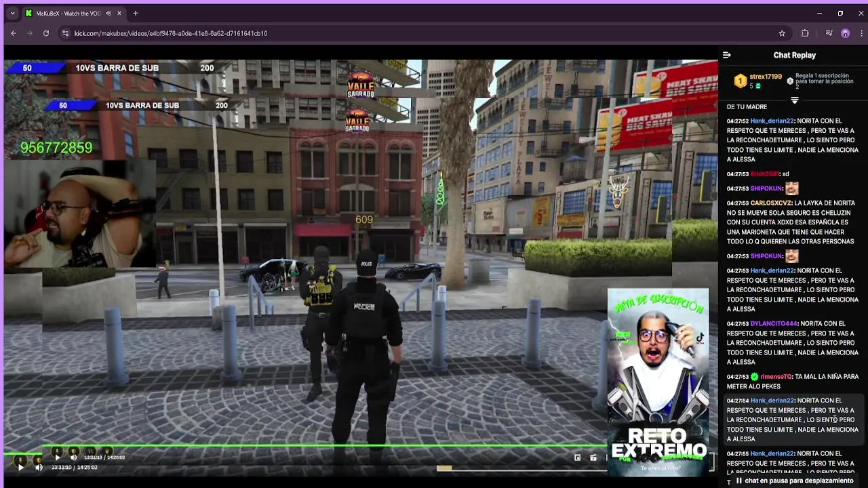Open Hank_derian22's name at the 04:27:54 message
868x488 pixels.
772,401
